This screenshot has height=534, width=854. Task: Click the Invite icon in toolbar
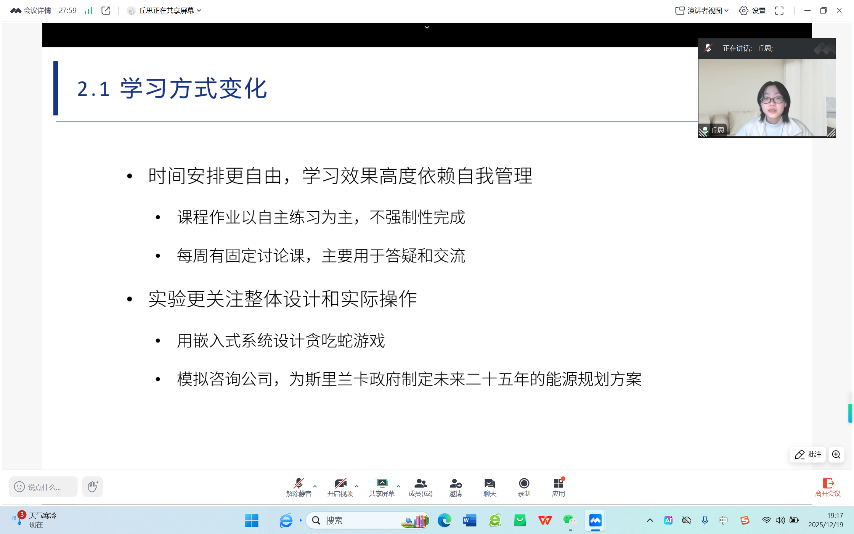[x=455, y=485]
